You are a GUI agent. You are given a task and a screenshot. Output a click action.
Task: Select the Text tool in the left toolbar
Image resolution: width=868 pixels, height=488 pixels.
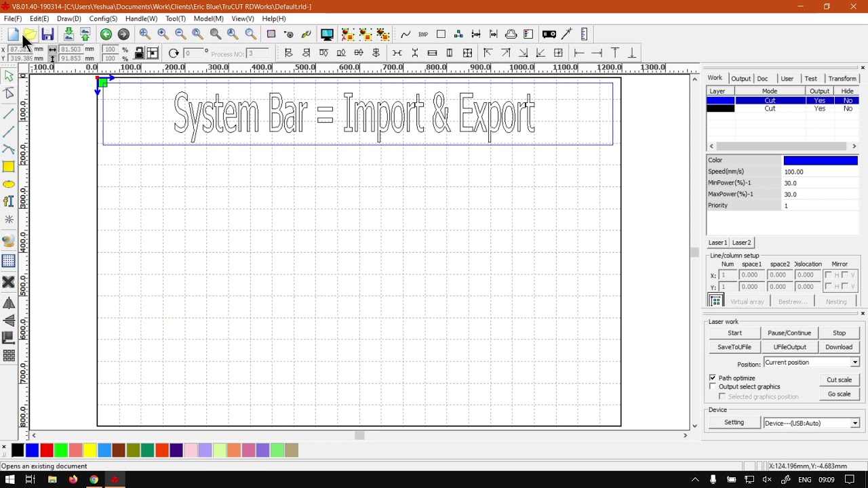(9, 201)
